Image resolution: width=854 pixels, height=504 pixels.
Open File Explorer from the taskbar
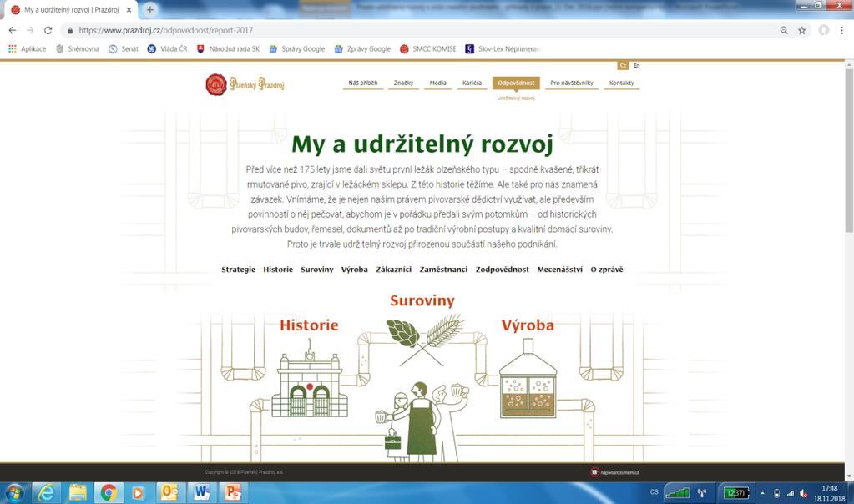click(x=78, y=493)
